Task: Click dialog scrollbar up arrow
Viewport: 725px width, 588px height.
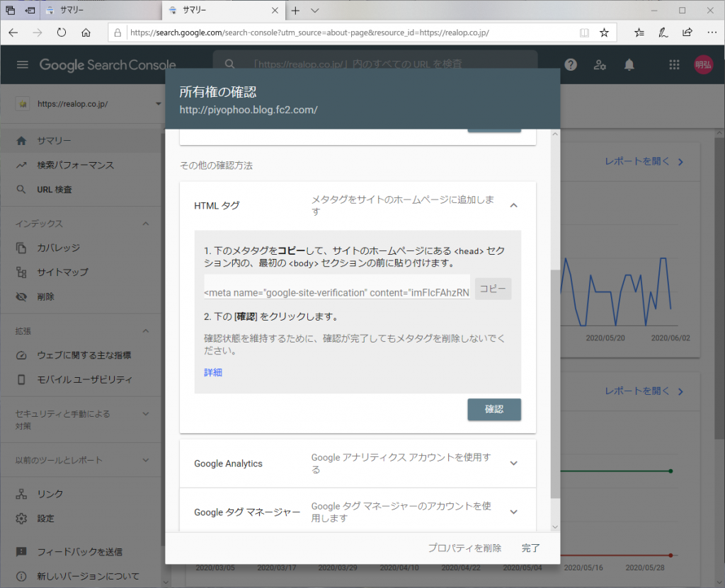Action: (555, 134)
